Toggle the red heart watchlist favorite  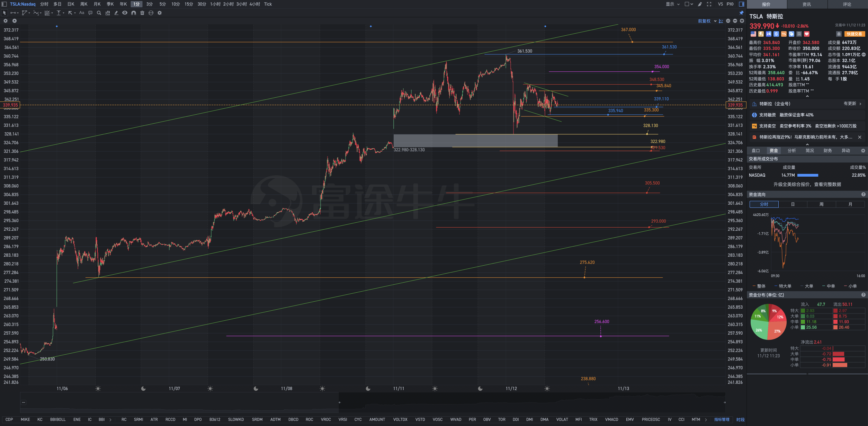pos(807,34)
